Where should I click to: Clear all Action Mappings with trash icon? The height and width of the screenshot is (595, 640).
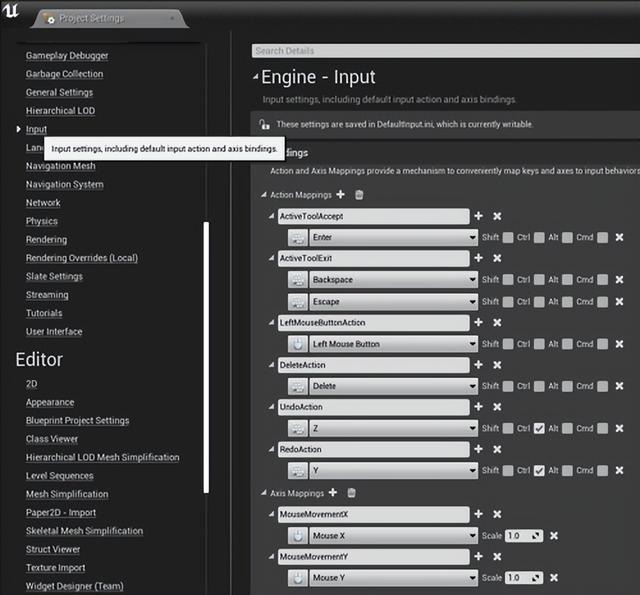coord(359,195)
